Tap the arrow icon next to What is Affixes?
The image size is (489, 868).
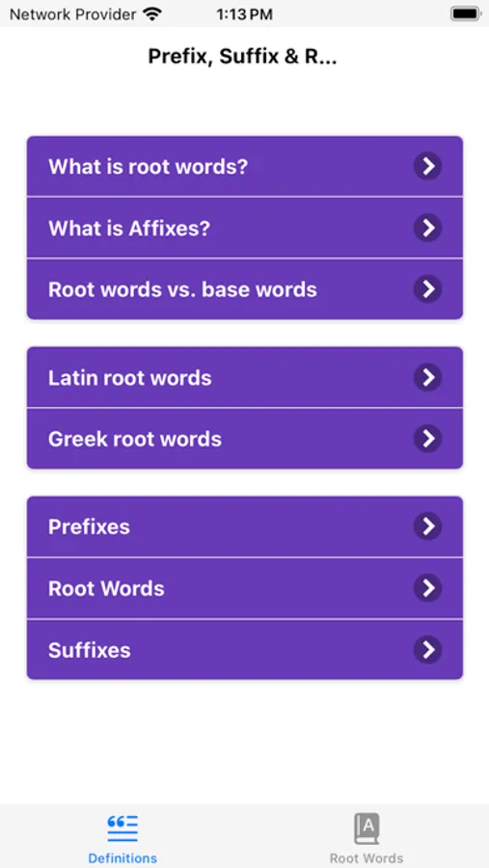[x=427, y=228]
